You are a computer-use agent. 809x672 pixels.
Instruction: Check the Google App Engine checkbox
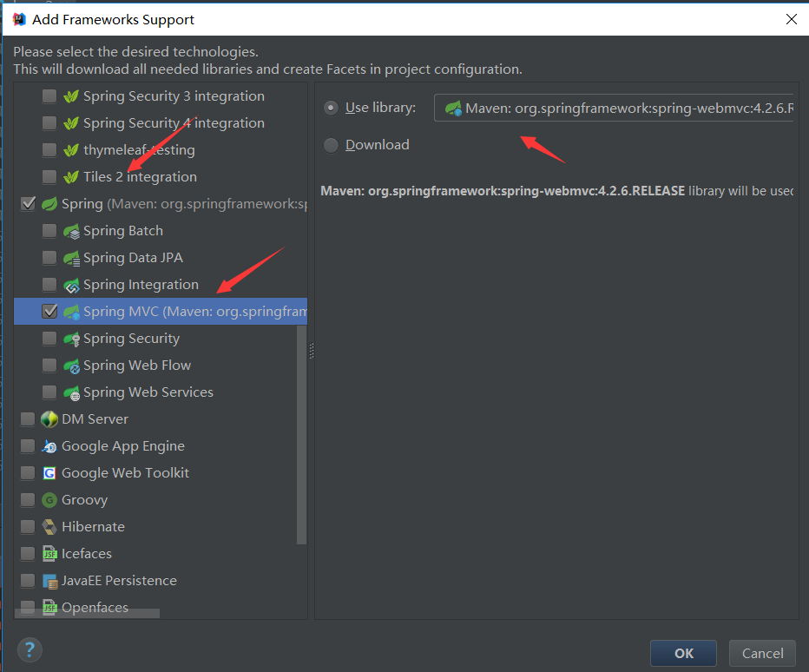click(28, 446)
